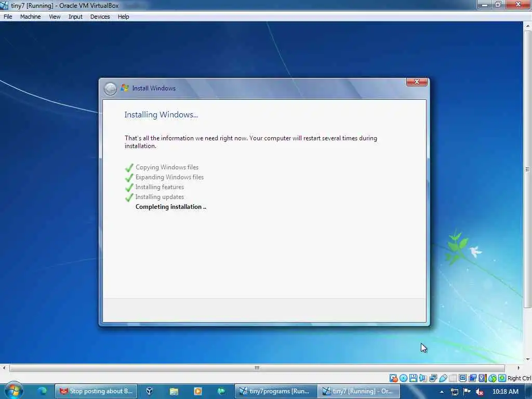The image size is (532, 399).
Task: Click the network adapters status icon
Action: (433, 378)
